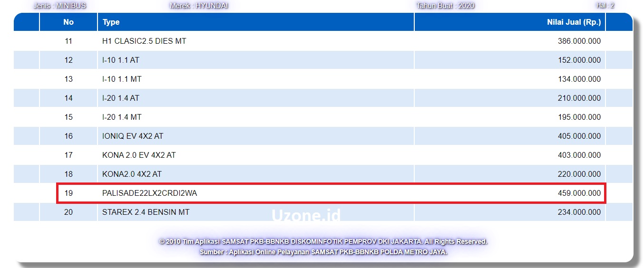
Task: Select the PALISADE22LX2CRDI2WA type cell
Action: pyautogui.click(x=256, y=193)
